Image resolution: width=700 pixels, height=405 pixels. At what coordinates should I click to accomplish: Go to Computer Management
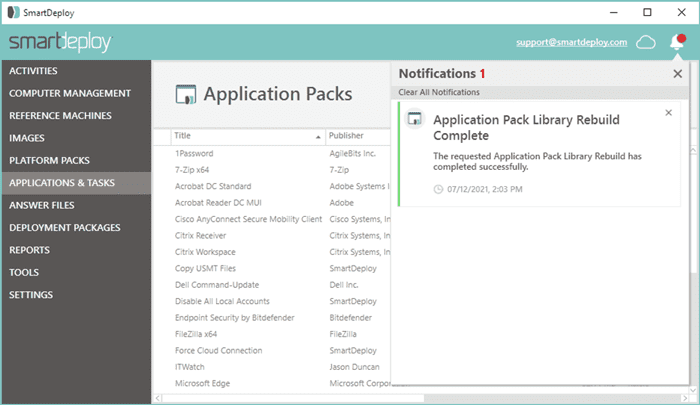(x=76, y=93)
